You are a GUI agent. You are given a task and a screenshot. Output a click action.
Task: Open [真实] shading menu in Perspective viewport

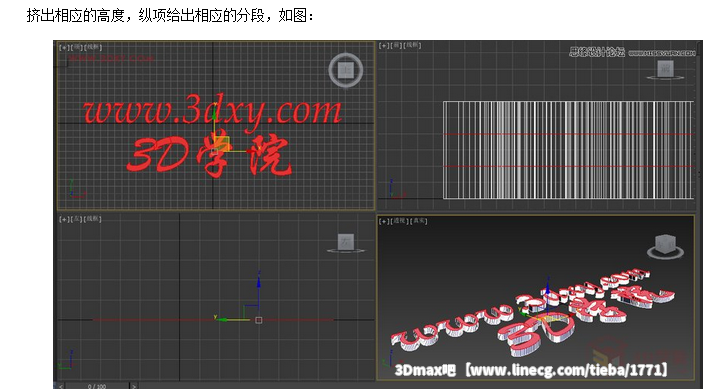(x=418, y=221)
